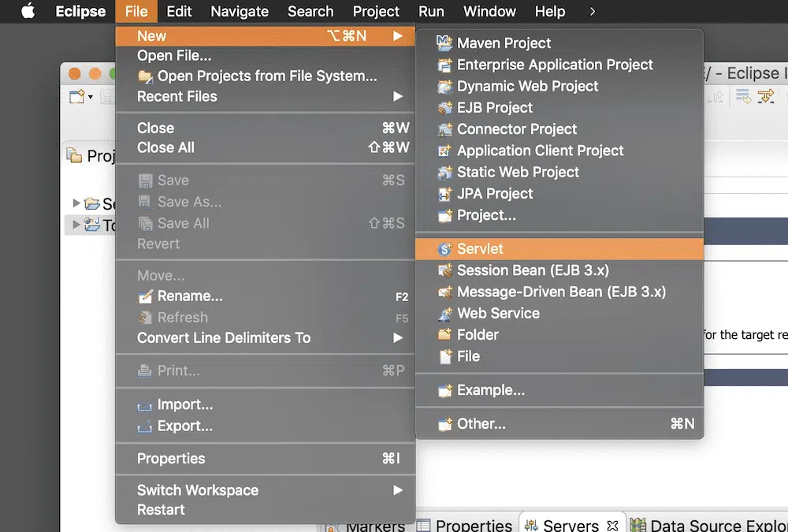Image resolution: width=788 pixels, height=532 pixels.
Task: Expand the Recent Files submenu
Action: [398, 96]
